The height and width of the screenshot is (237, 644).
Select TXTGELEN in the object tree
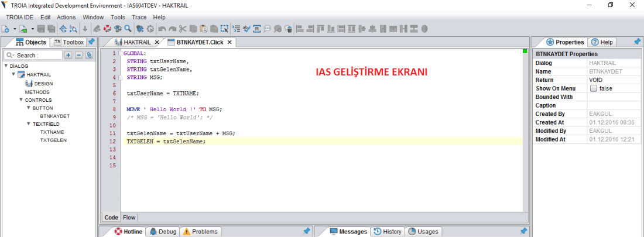(53, 140)
